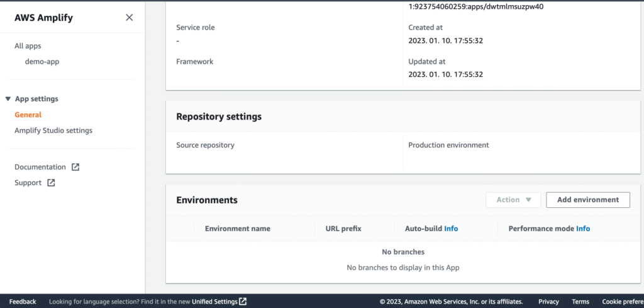Open Amplify Studio settings
This screenshot has width=644, height=308.
pos(53,130)
